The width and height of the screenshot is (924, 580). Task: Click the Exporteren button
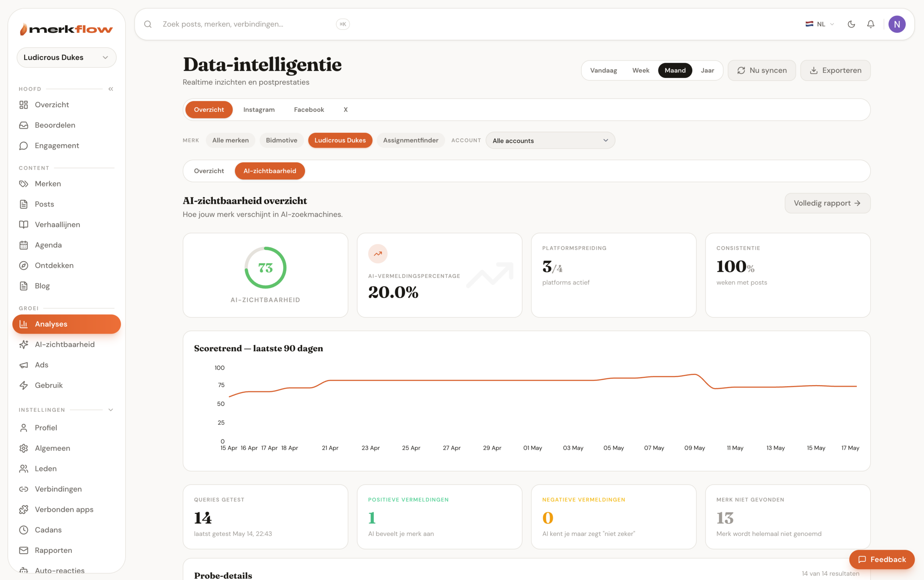coord(836,70)
